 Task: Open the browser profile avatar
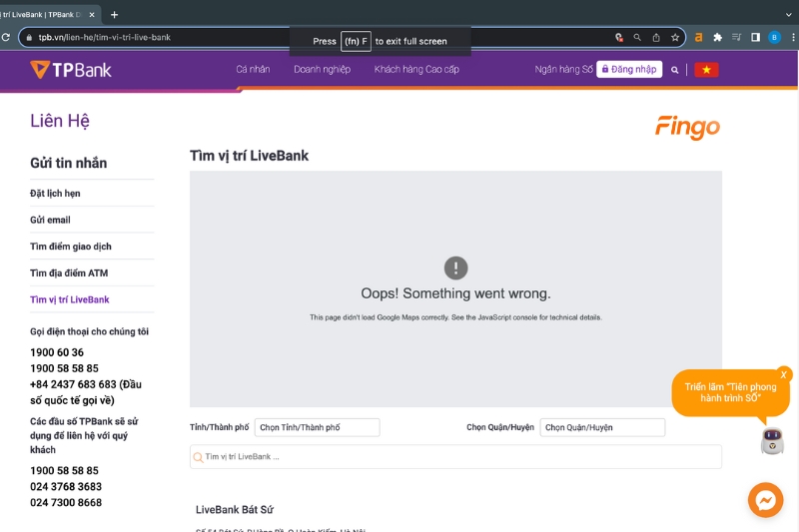774,37
